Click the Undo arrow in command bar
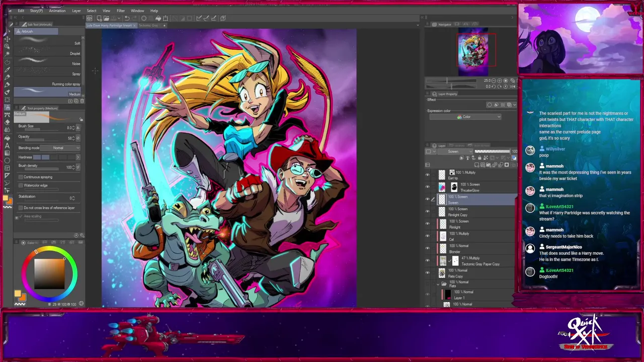Viewport: 644px width, 362px height. point(127,18)
